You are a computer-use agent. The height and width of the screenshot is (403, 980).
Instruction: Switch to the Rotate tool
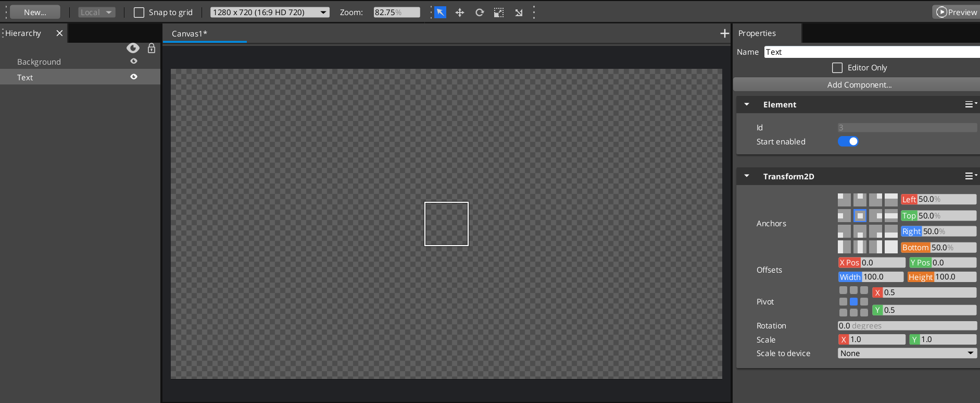tap(480, 13)
